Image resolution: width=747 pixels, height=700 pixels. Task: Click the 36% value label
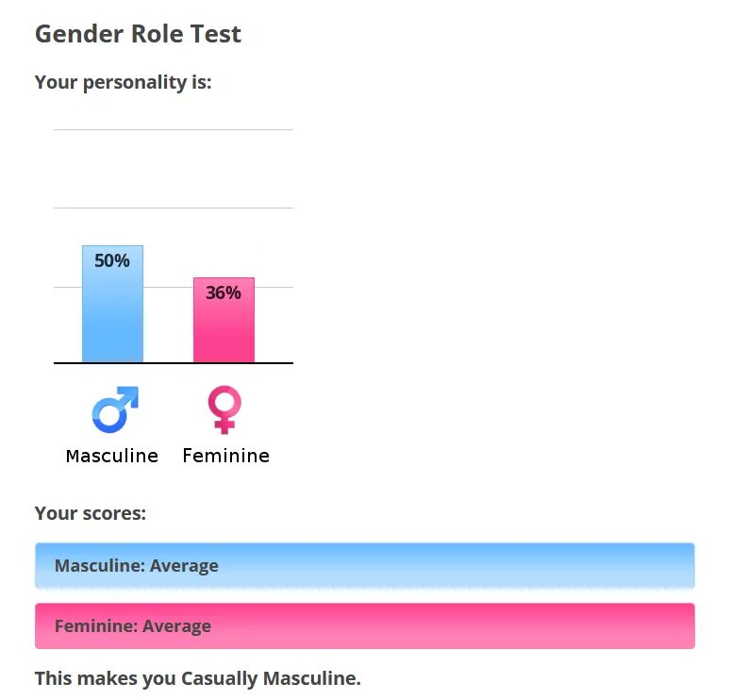pyautogui.click(x=224, y=292)
